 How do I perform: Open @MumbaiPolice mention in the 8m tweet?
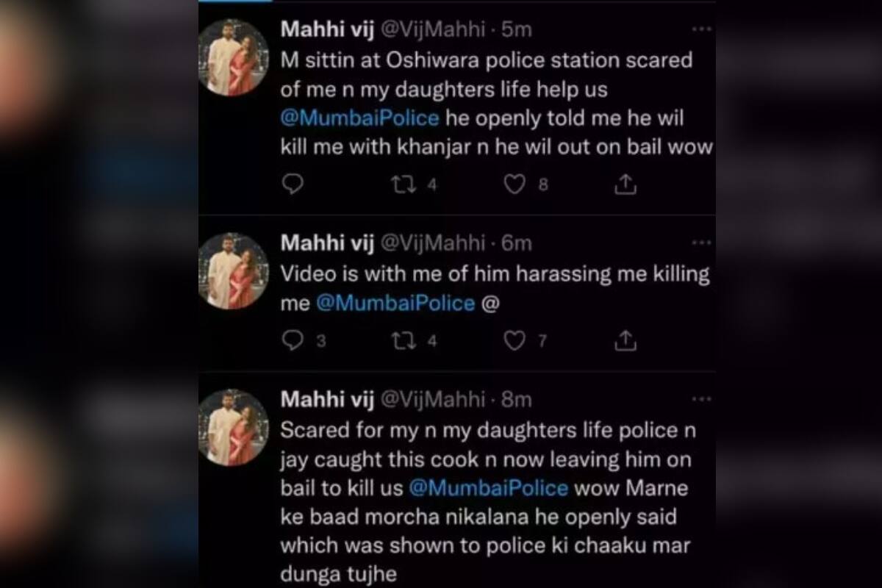488,488
